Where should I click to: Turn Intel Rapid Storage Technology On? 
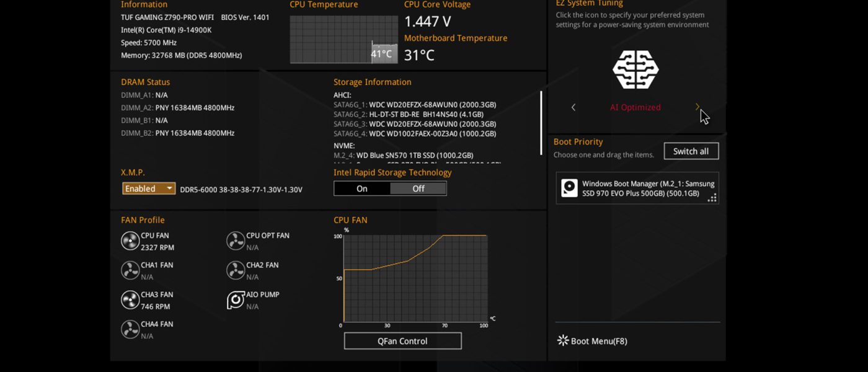(362, 188)
